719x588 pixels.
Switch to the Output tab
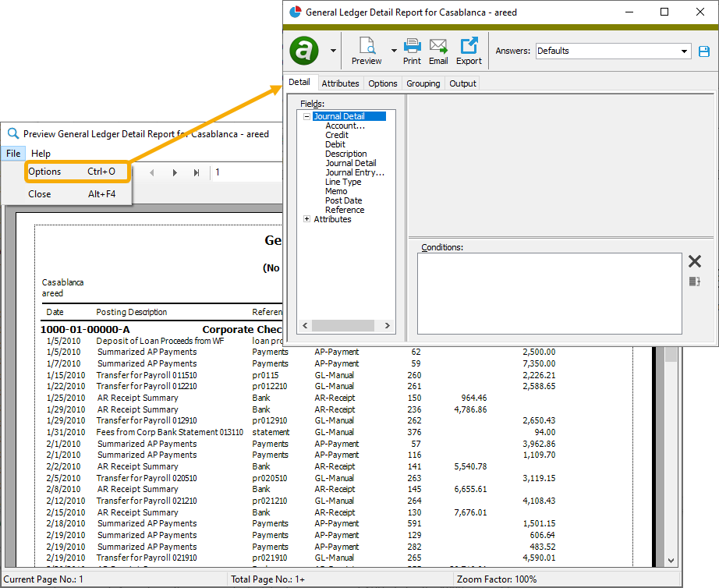click(x=462, y=83)
